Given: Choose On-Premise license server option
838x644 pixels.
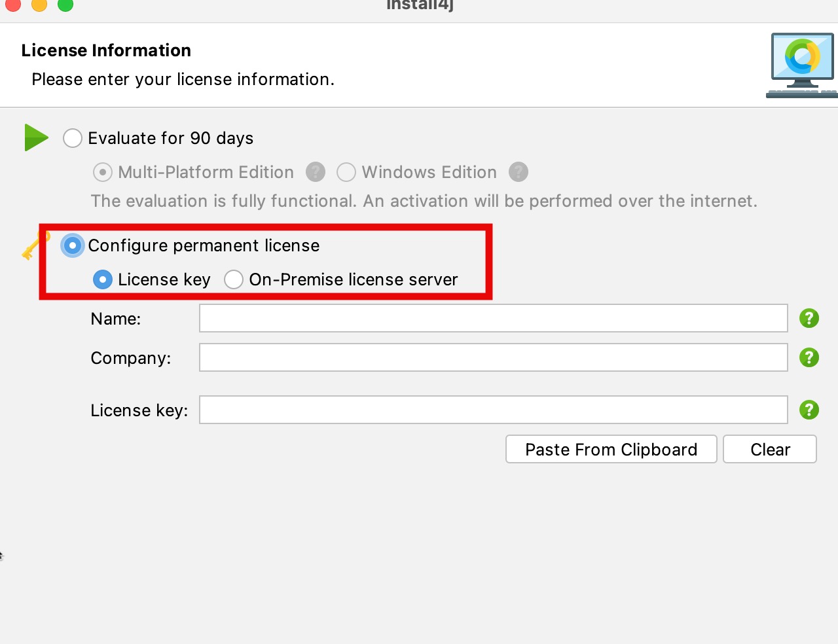Looking at the screenshot, I should point(234,279).
